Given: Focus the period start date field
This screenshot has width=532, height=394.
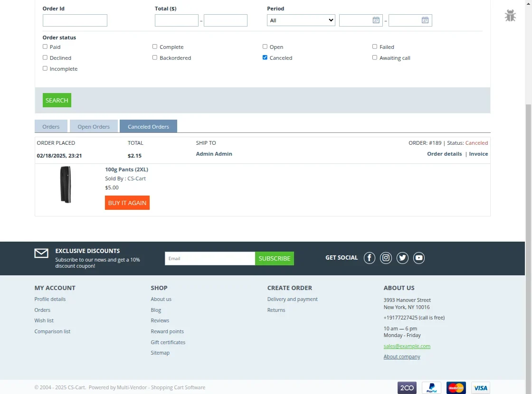Looking at the screenshot, I should click(x=361, y=20).
